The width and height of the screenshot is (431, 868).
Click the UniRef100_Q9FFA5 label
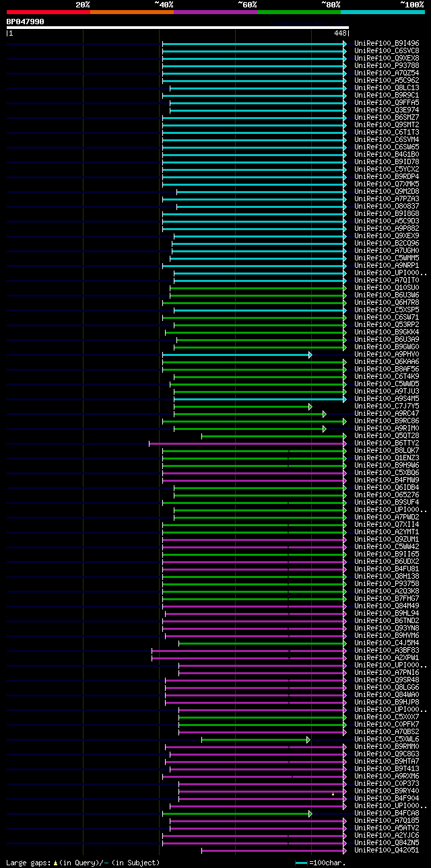tap(387, 102)
